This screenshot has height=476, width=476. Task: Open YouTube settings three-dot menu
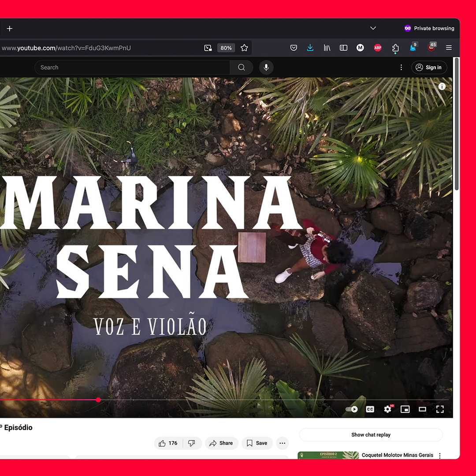click(401, 67)
